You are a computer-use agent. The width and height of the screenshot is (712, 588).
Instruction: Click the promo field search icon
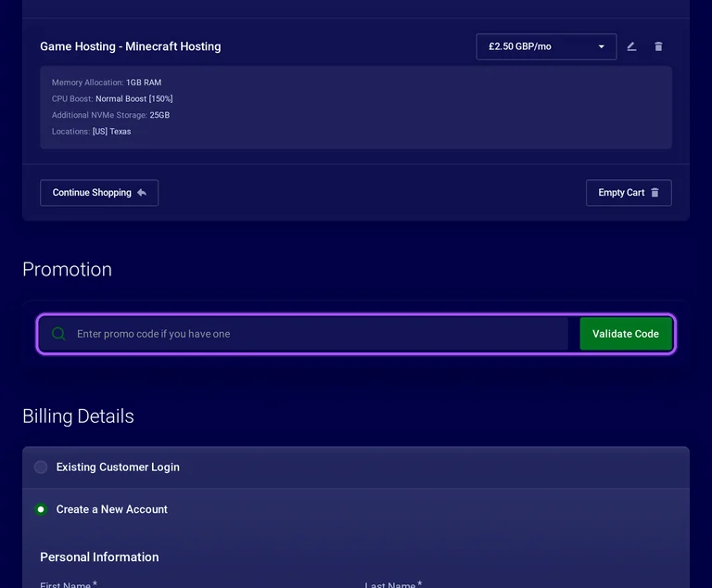(x=58, y=334)
